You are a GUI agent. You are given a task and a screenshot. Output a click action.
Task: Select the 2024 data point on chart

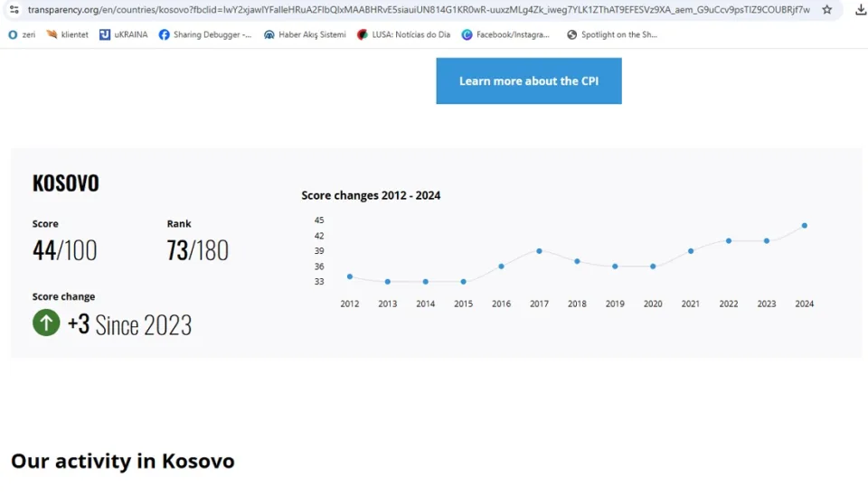(805, 226)
